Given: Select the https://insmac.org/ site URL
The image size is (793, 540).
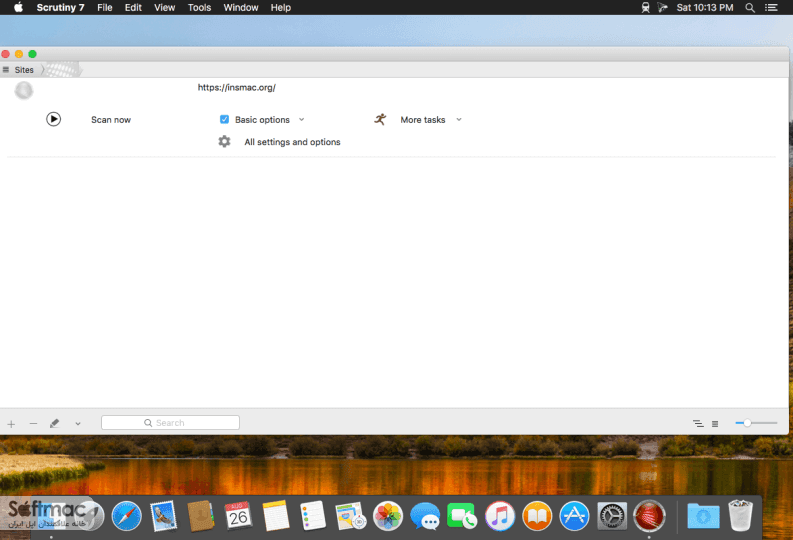Looking at the screenshot, I should tap(236, 87).
